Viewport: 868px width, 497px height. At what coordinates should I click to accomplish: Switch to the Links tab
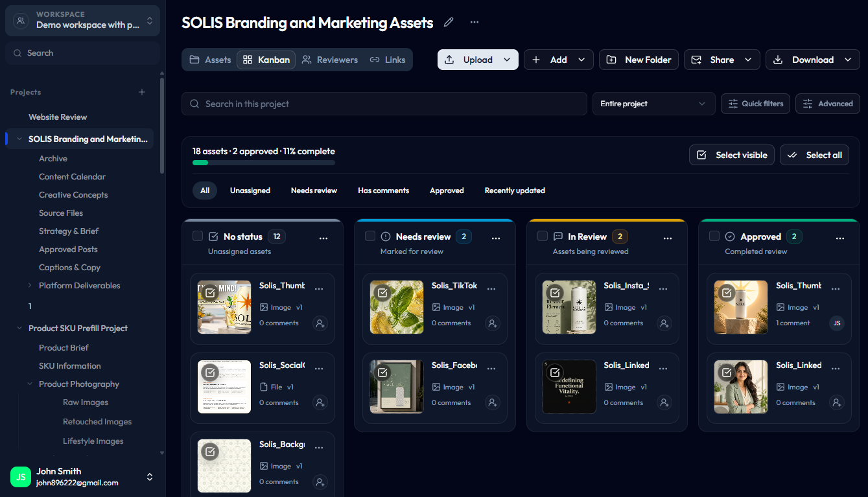[388, 60]
